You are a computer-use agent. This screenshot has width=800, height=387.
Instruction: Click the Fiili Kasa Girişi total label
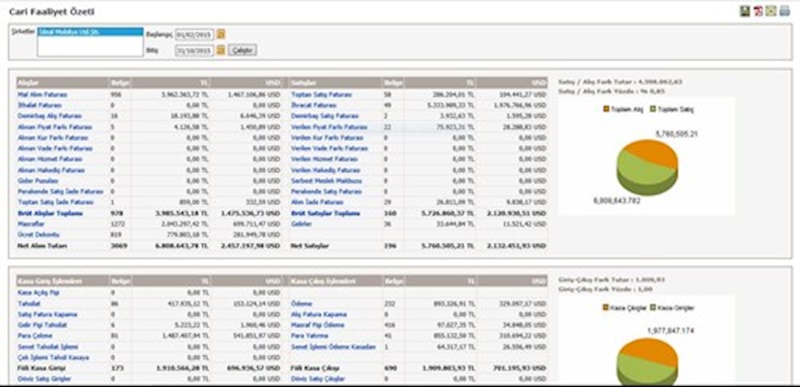40,368
